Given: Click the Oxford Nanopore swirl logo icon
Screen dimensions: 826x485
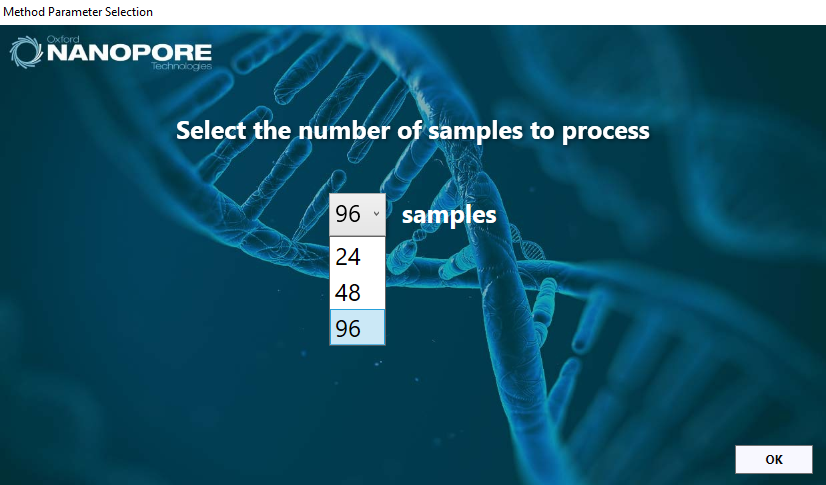Looking at the screenshot, I should coord(26,52).
